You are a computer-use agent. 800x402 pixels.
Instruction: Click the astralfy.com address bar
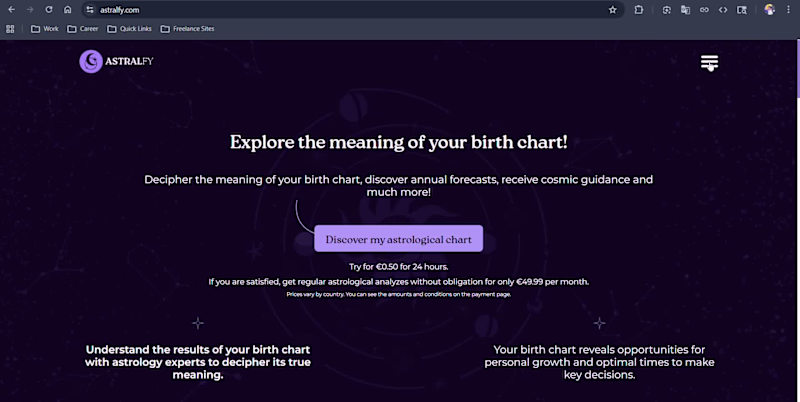coord(352,10)
